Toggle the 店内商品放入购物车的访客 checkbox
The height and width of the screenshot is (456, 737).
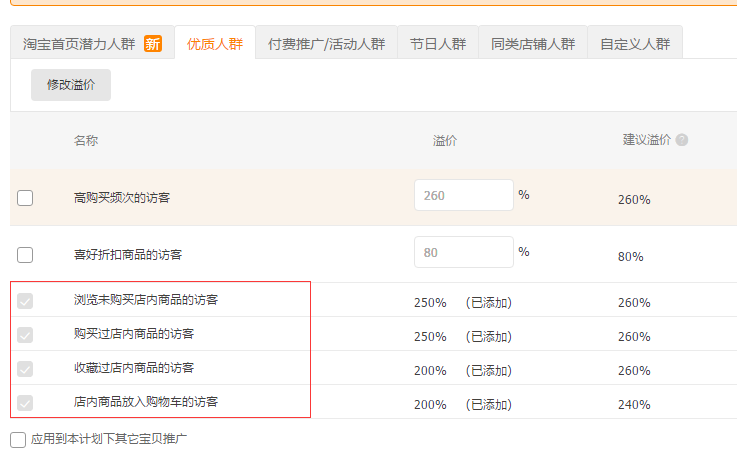pyautogui.click(x=25, y=403)
